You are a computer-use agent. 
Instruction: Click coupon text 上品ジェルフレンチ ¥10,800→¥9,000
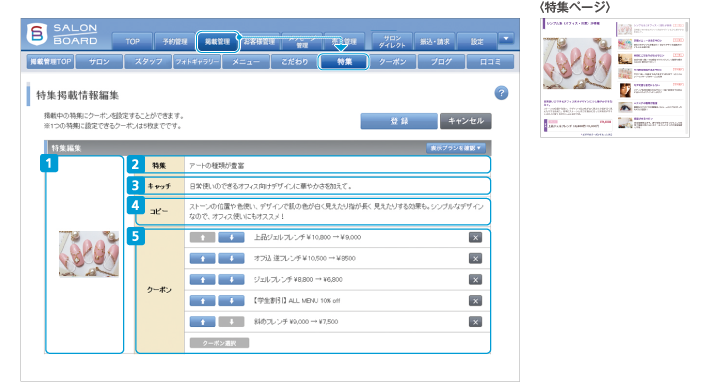coord(307,237)
